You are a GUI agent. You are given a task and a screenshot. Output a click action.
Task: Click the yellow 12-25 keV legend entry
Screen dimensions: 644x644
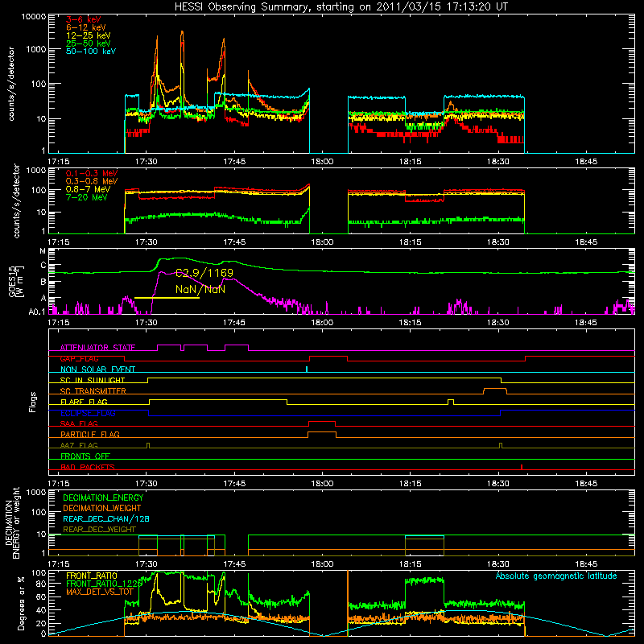point(89,35)
